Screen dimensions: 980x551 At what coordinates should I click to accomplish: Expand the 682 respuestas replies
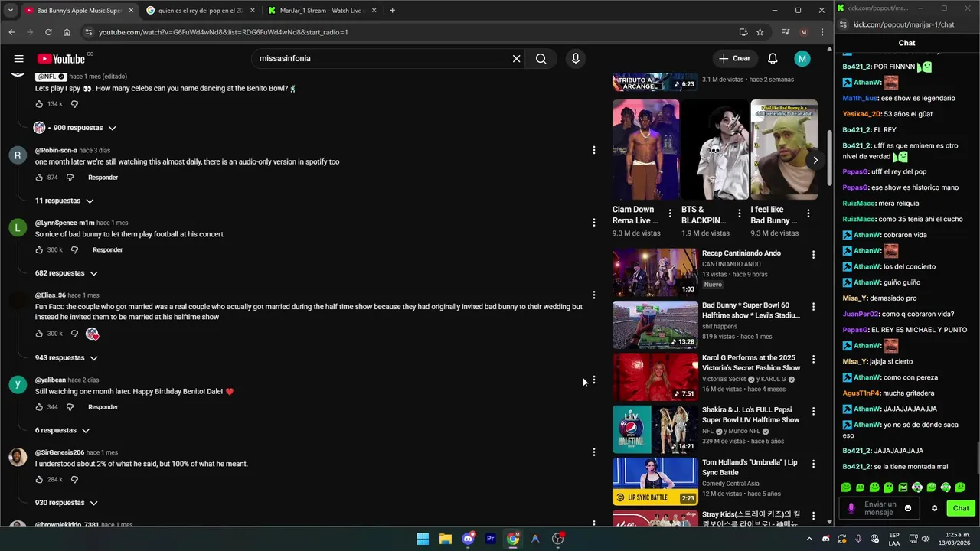[x=67, y=273]
